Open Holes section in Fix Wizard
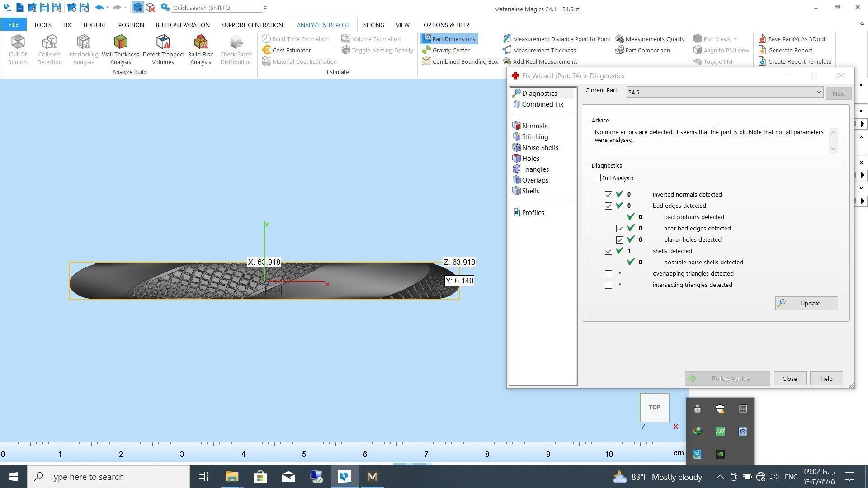 tap(530, 159)
